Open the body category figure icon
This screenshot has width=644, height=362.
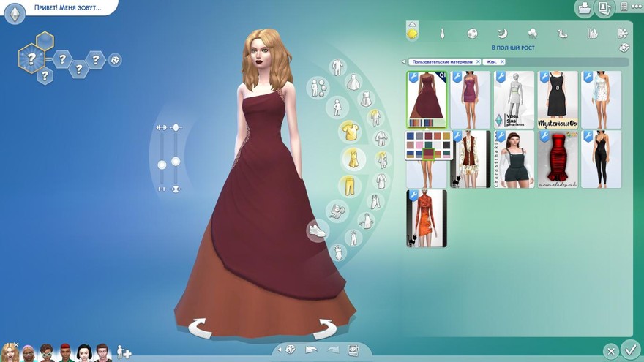pyautogui.click(x=337, y=108)
